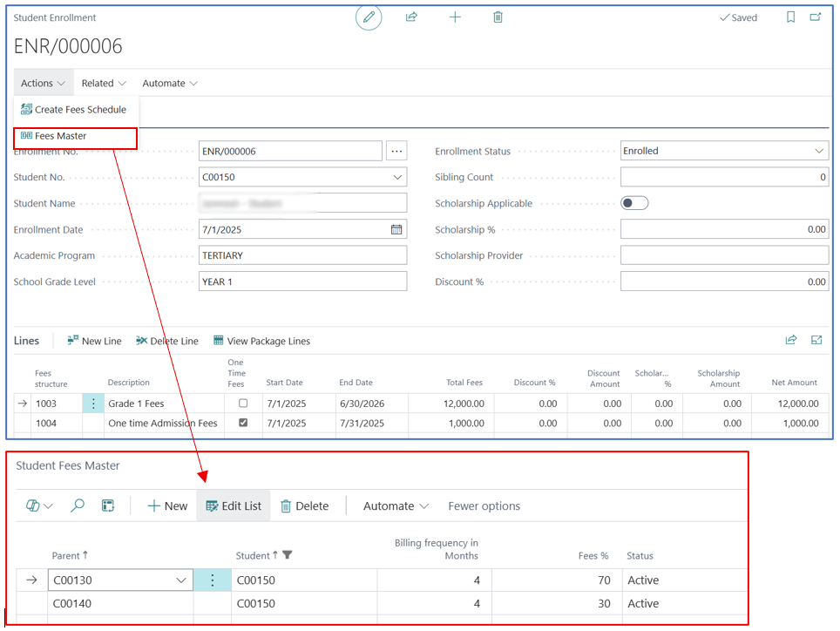
Task: Expand the Parent C00130 dropdown
Action: (x=181, y=580)
